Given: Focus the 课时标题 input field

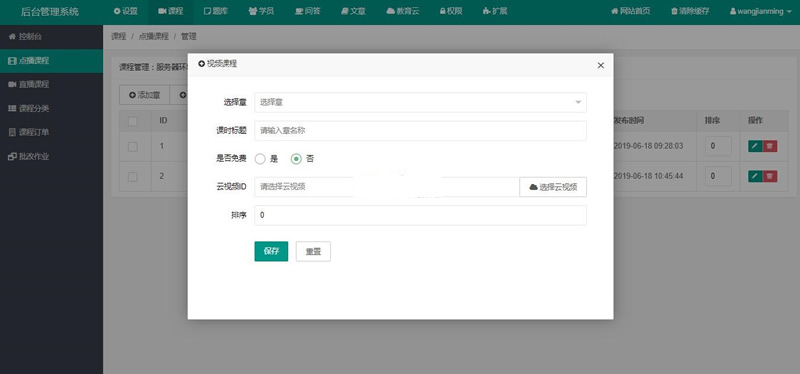Looking at the screenshot, I should [420, 131].
